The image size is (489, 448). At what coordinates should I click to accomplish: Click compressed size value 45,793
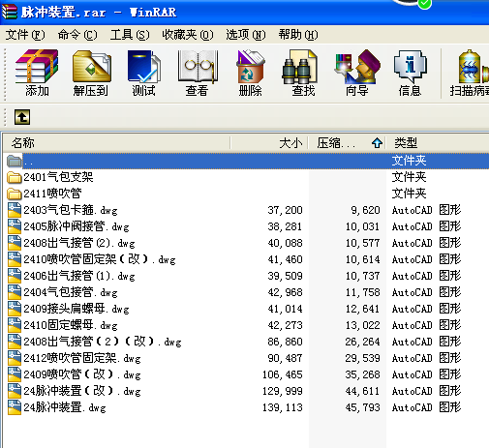362,407
